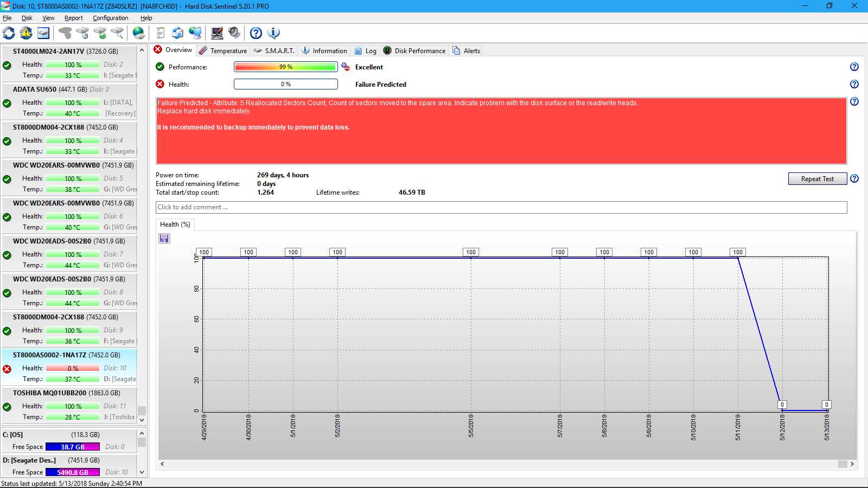Click the globe over disk toolbar icon
The image size is (868, 488).
[139, 33]
